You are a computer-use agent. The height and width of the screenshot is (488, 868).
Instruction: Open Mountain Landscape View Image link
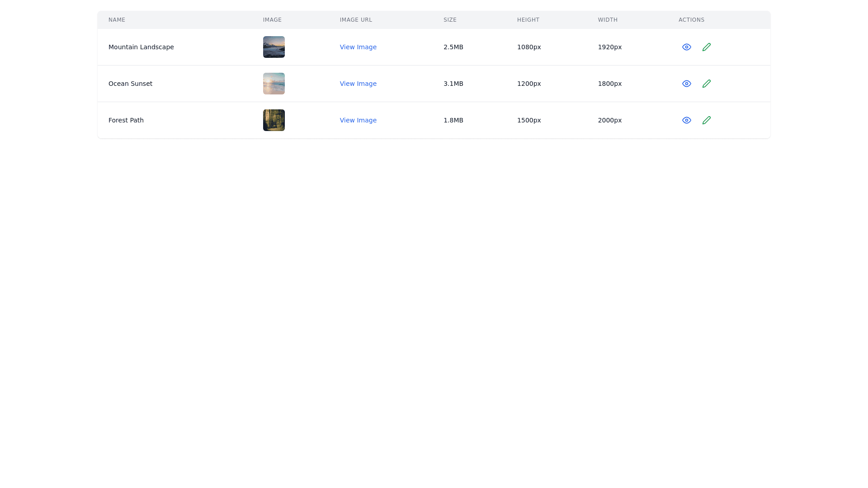[x=358, y=47]
